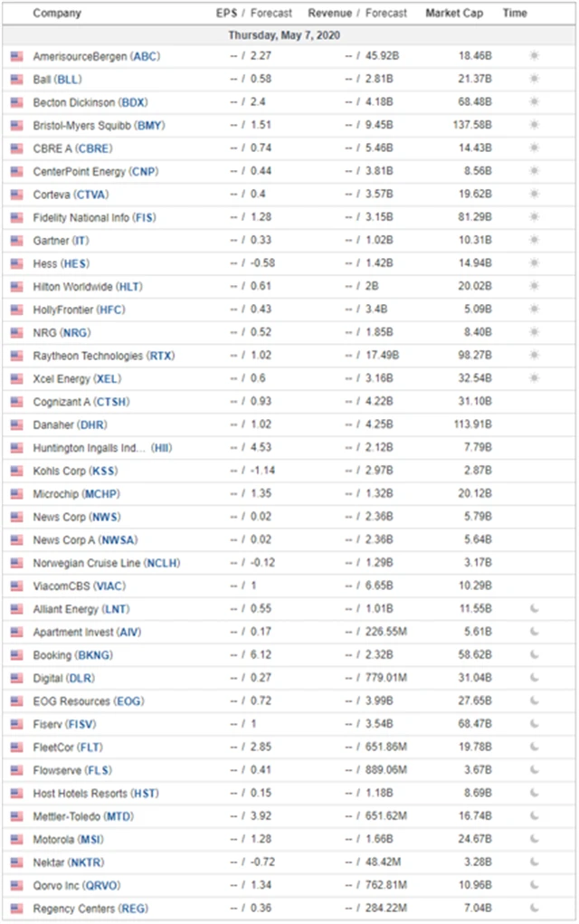Click the moon icon in Regency Centers row

point(534,908)
